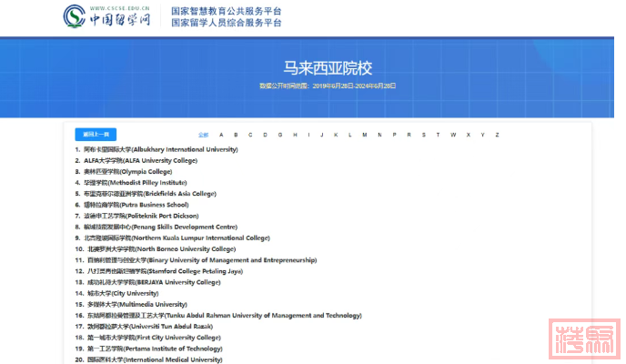Filter schools by letter C
This screenshot has width=626, height=364.
pos(250,135)
